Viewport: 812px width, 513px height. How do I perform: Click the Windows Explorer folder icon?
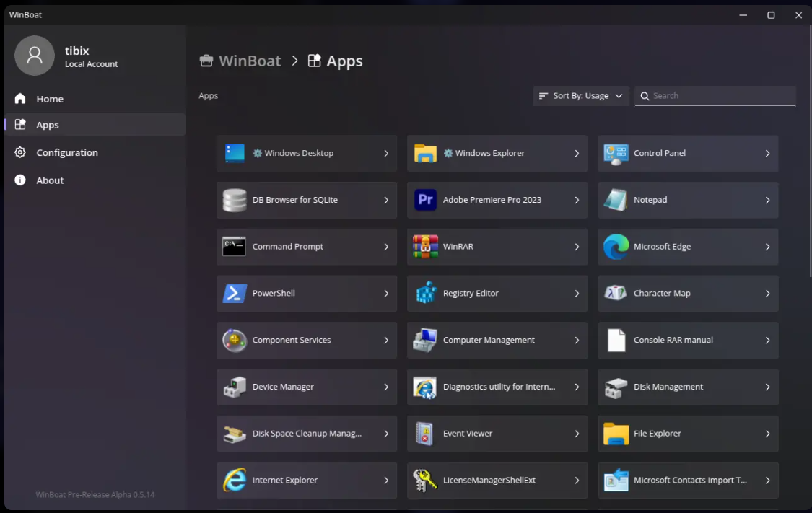pos(425,153)
